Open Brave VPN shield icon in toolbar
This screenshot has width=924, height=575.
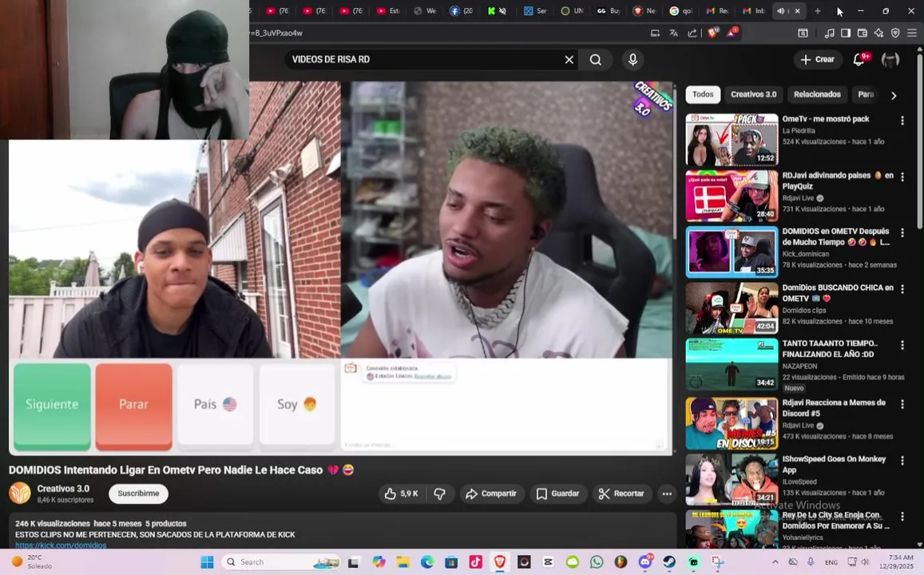coord(895,33)
